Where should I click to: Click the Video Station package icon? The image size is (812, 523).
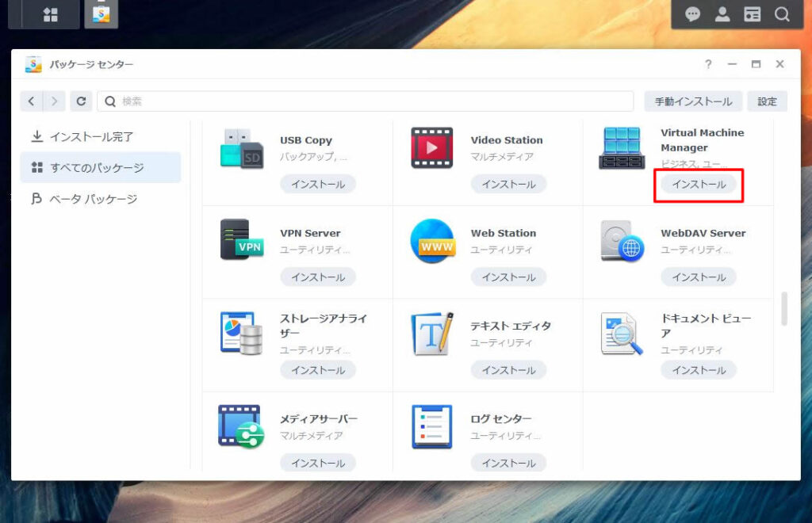pyautogui.click(x=432, y=147)
